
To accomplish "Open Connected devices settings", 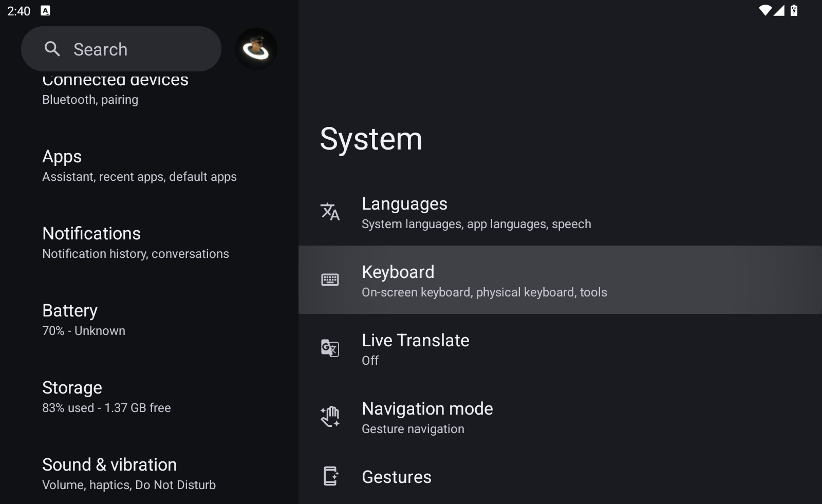I will tap(115, 90).
